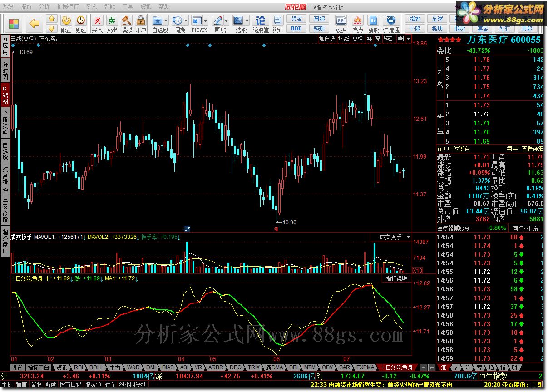Expand the 周期 dropdown arrow
The image size is (548, 392).
pyautogui.click(x=186, y=20)
